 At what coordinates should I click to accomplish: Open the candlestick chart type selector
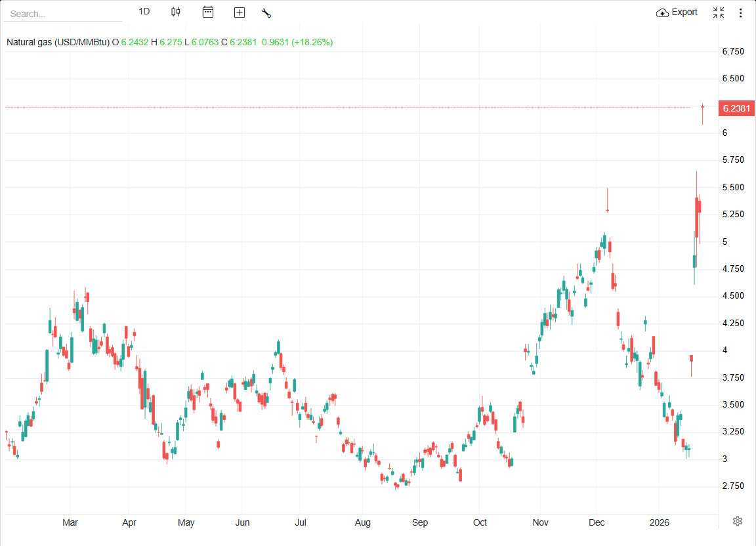(176, 12)
